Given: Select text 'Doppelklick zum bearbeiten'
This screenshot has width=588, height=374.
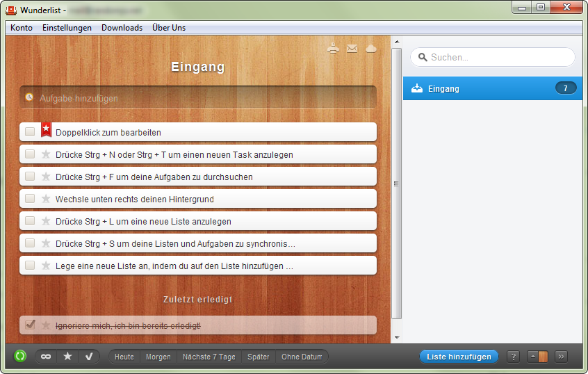Looking at the screenshot, I should coord(108,132).
